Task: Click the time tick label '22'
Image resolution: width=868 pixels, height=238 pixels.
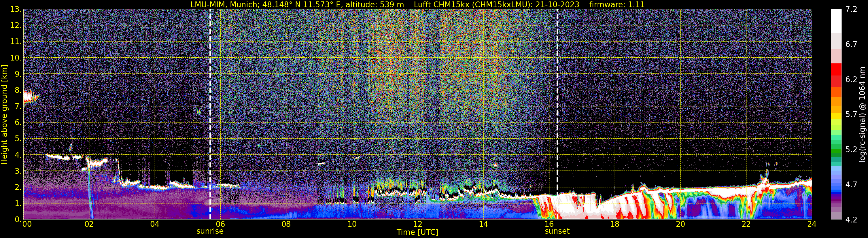Action: (x=746, y=224)
